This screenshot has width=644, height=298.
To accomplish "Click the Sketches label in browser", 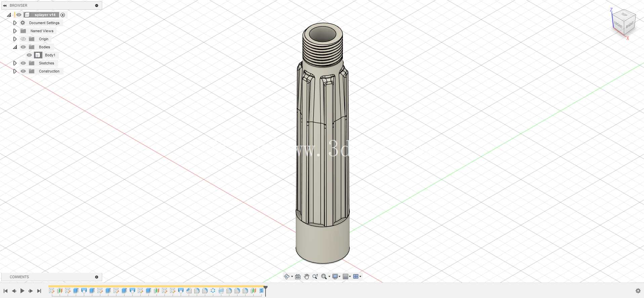I will [46, 63].
